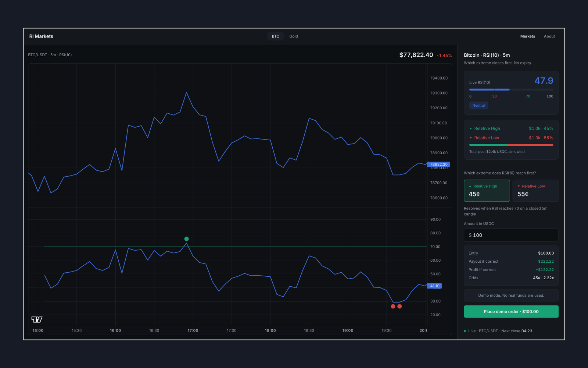
Task: Click the 19:00 time axis label
Action: point(348,330)
